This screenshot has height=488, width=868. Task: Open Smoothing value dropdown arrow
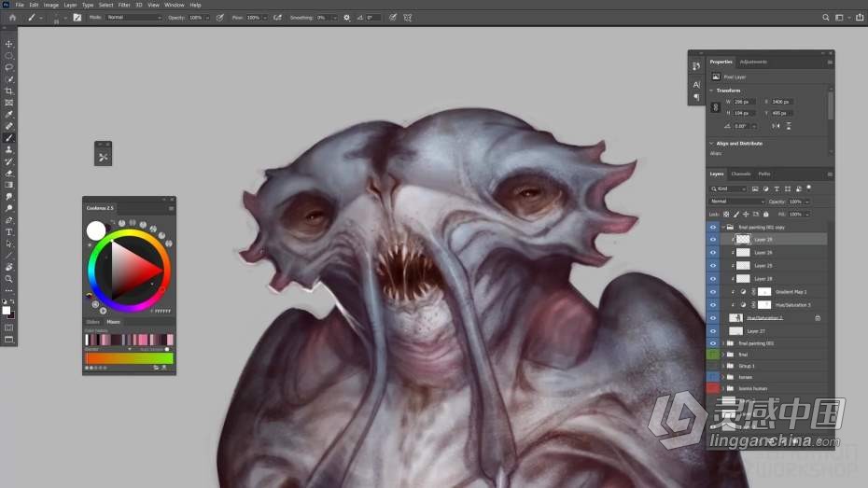[334, 18]
